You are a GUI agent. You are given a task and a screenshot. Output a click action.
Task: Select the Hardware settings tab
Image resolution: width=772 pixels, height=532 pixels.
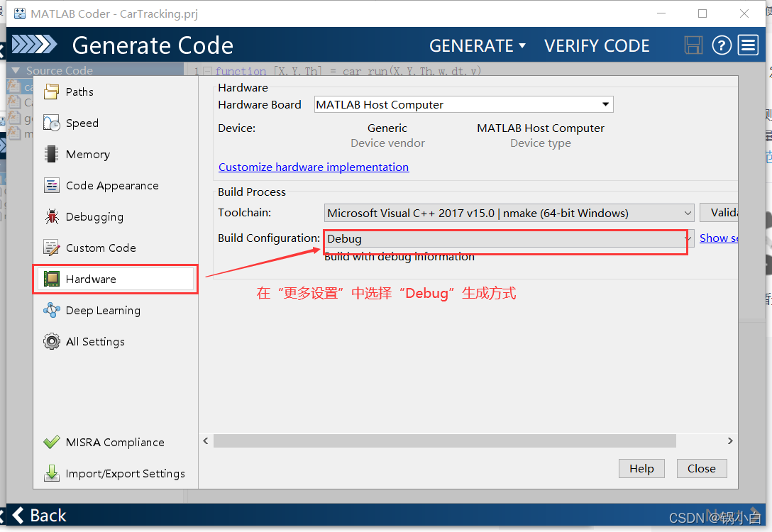(116, 279)
